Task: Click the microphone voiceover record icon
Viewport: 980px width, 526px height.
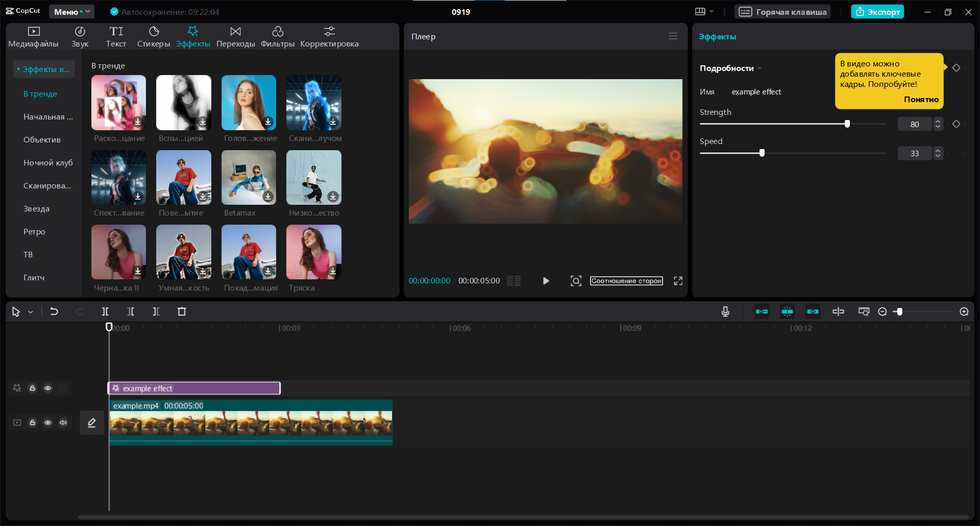Action: click(725, 312)
